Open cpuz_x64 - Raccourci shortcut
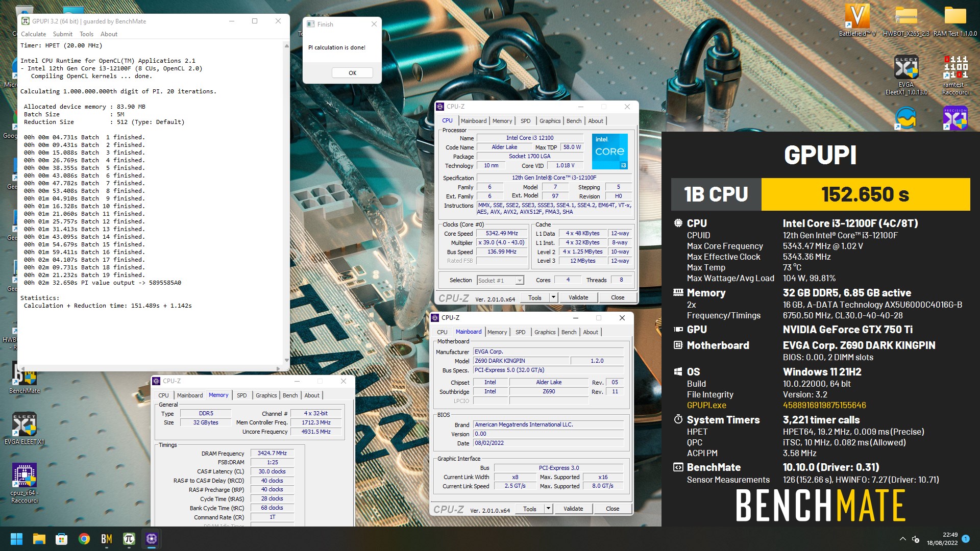Screen dimensions: 980x551 (24, 484)
